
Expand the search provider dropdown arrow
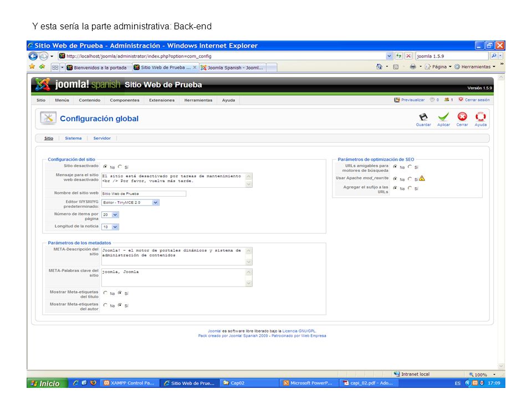[500, 56]
